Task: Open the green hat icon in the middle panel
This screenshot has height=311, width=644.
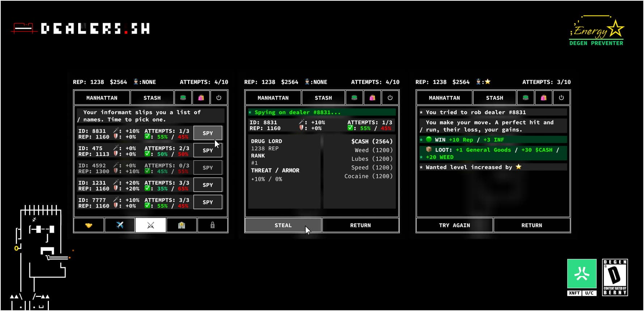Action: pyautogui.click(x=355, y=98)
